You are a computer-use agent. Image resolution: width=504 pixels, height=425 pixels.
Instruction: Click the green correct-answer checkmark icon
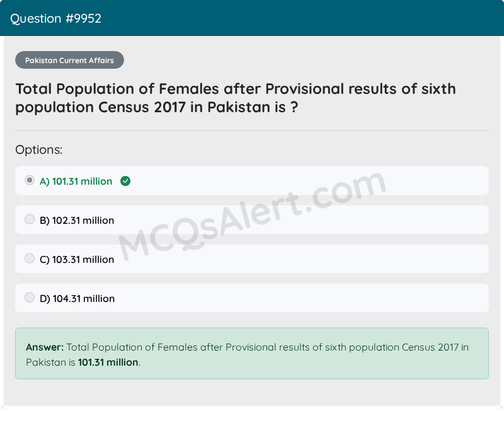tap(125, 182)
